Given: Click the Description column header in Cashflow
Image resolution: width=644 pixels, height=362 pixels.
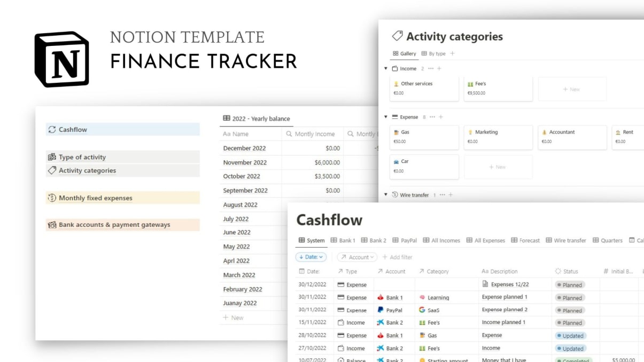Looking at the screenshot, I should [x=515, y=271].
